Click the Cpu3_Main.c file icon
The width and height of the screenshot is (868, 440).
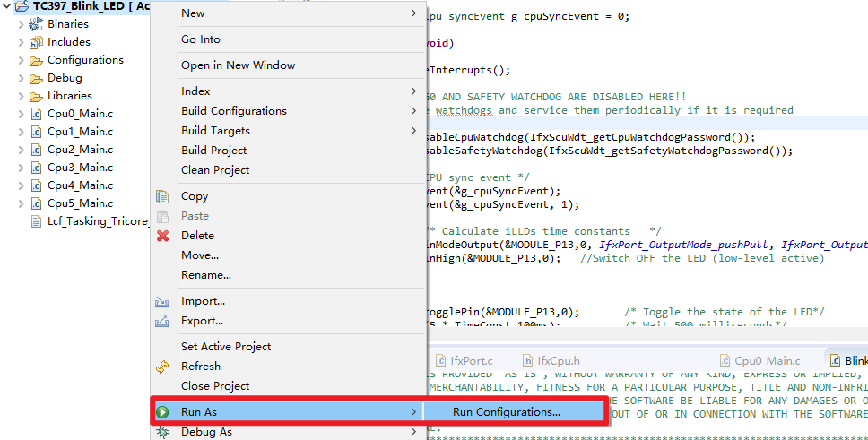36,168
